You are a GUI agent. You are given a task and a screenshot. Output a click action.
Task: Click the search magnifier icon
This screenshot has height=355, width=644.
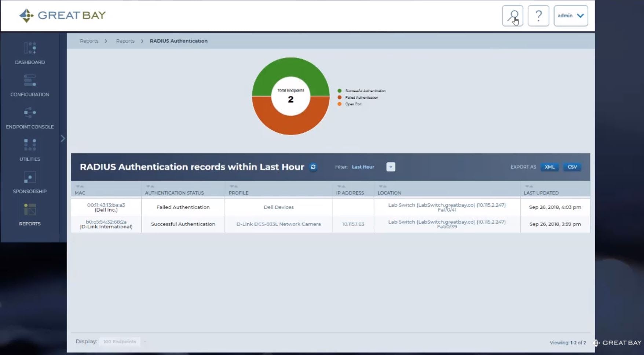512,15
